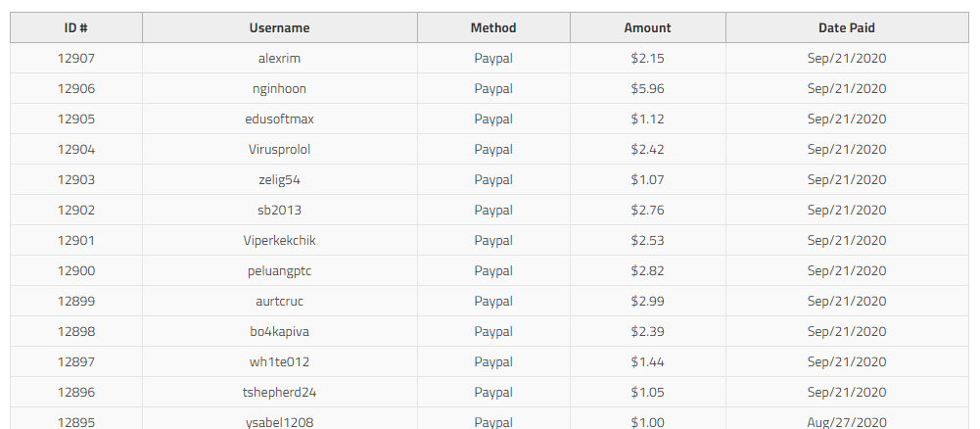Select the Date Paid column header
The image size is (980, 429).
[847, 27]
